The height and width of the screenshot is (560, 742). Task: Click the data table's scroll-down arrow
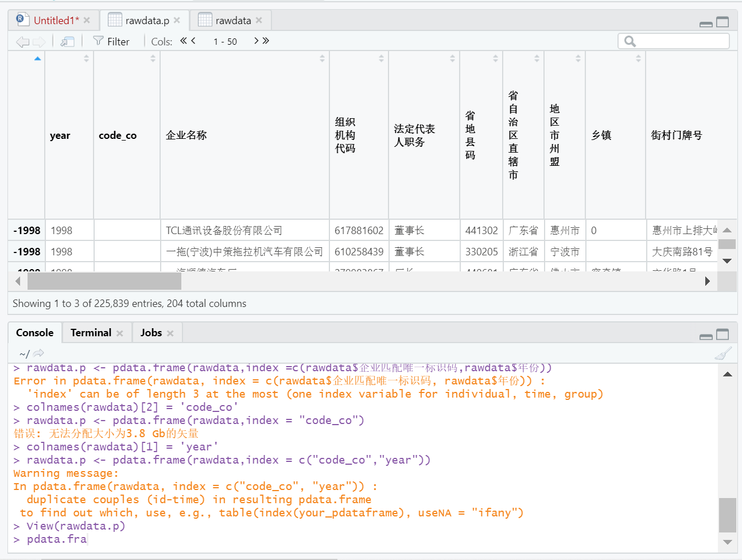click(727, 260)
